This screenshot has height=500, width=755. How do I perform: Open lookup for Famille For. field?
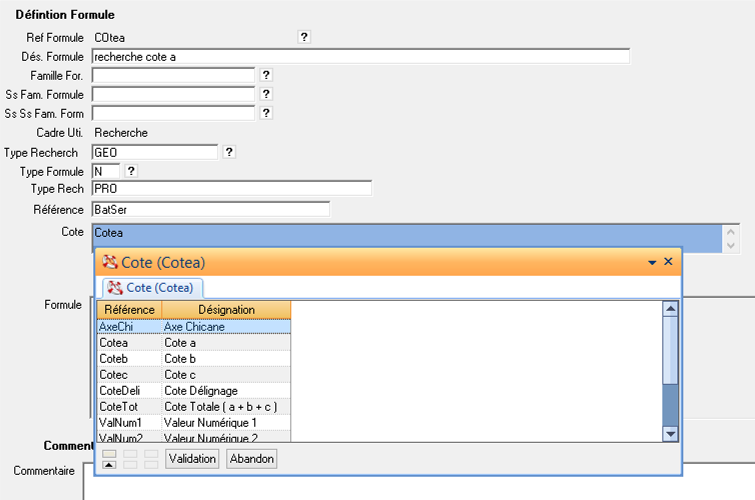(266, 75)
